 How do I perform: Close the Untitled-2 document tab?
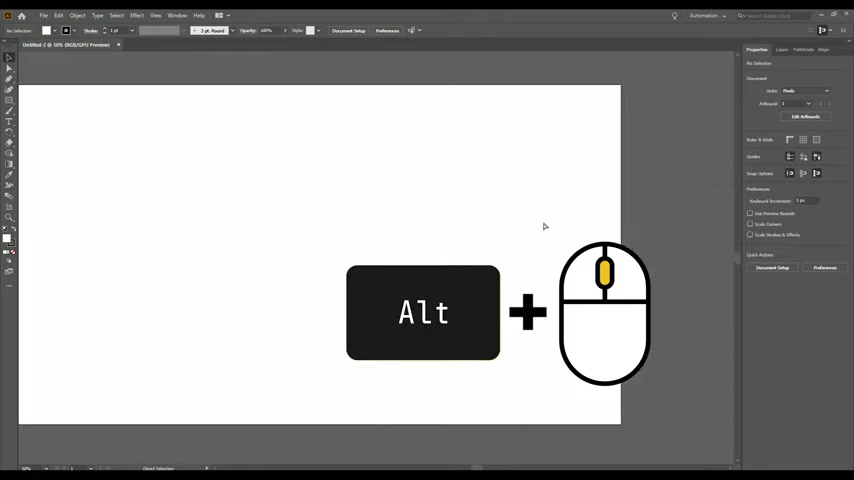click(118, 45)
